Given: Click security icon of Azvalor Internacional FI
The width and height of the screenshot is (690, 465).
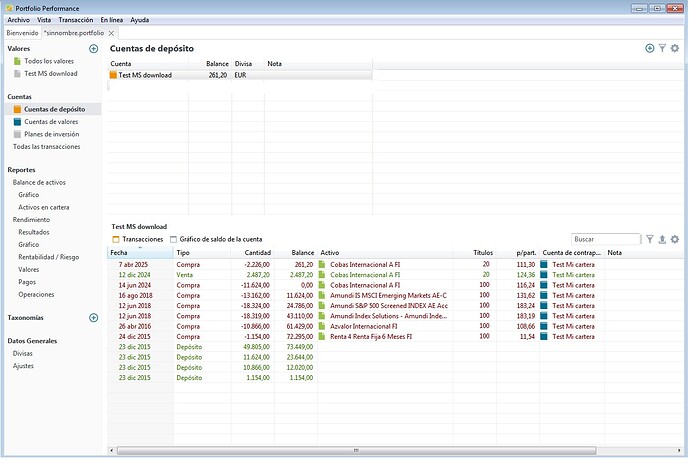Looking at the screenshot, I should [322, 326].
